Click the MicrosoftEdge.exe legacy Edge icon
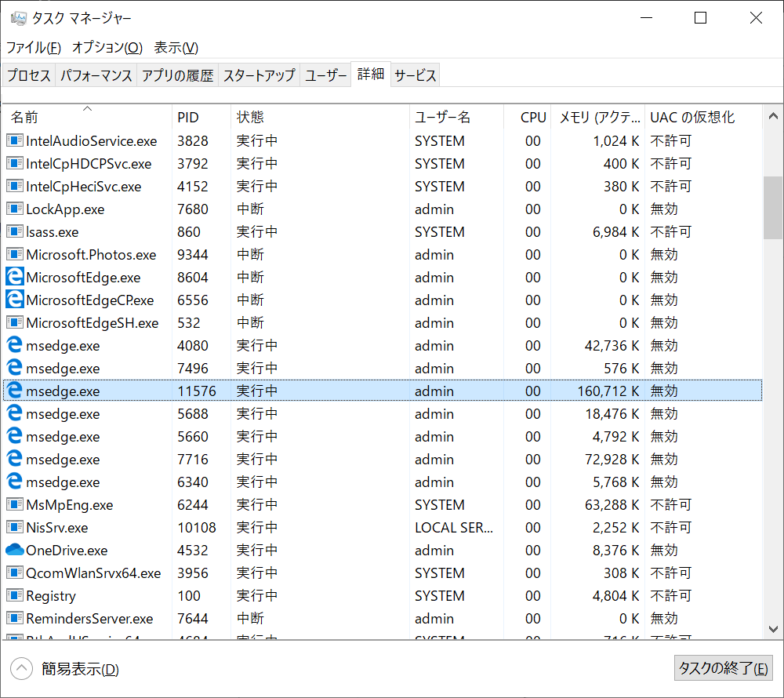Screen dimensions: 784x698 [x=14, y=277]
